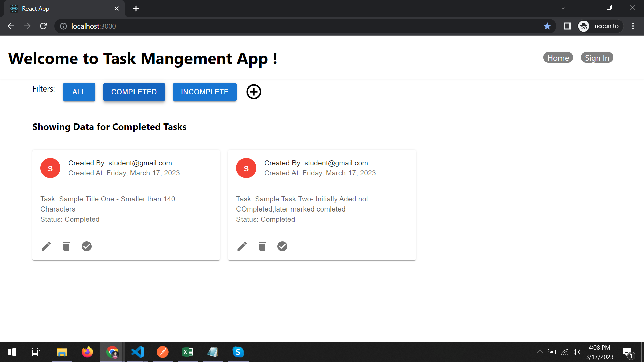Screen dimensions: 644x362
Task: Click the trash icon on Sample Task Two
Action: [x=262, y=246]
